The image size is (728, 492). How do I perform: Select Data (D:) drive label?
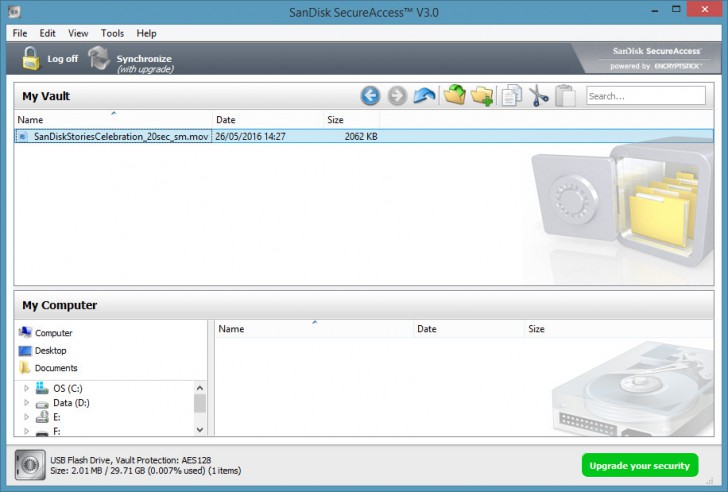click(x=72, y=403)
